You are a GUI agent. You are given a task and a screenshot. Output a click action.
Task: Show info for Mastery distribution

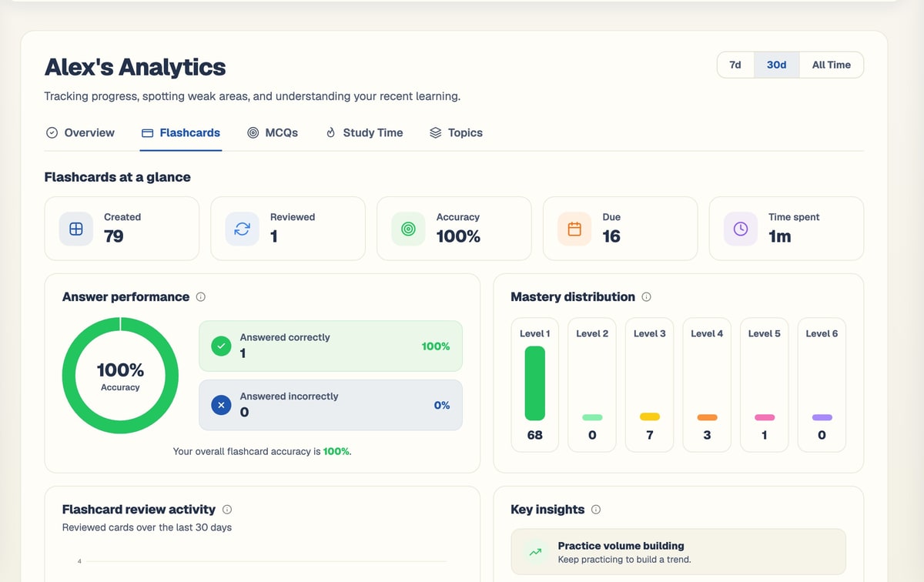point(647,297)
